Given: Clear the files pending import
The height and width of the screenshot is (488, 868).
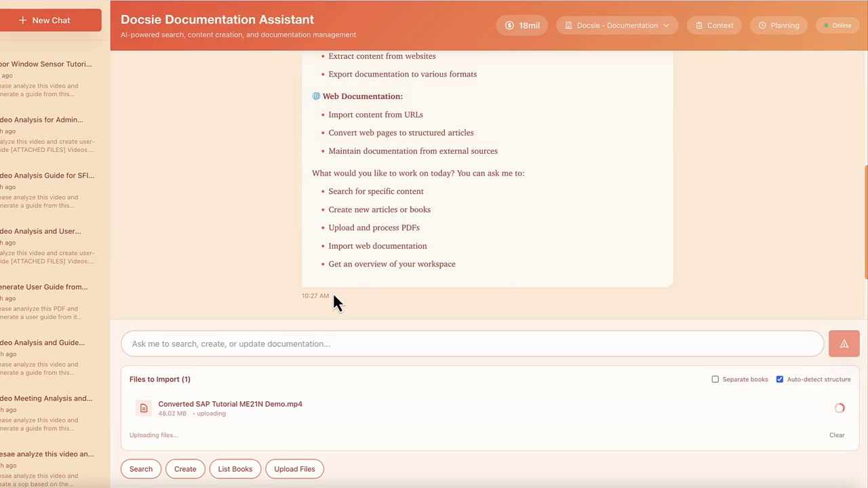Looking at the screenshot, I should click(837, 434).
